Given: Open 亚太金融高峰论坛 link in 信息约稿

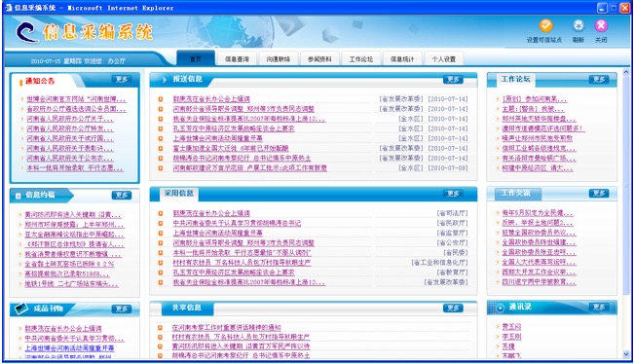Looking at the screenshot, I should point(74,235).
